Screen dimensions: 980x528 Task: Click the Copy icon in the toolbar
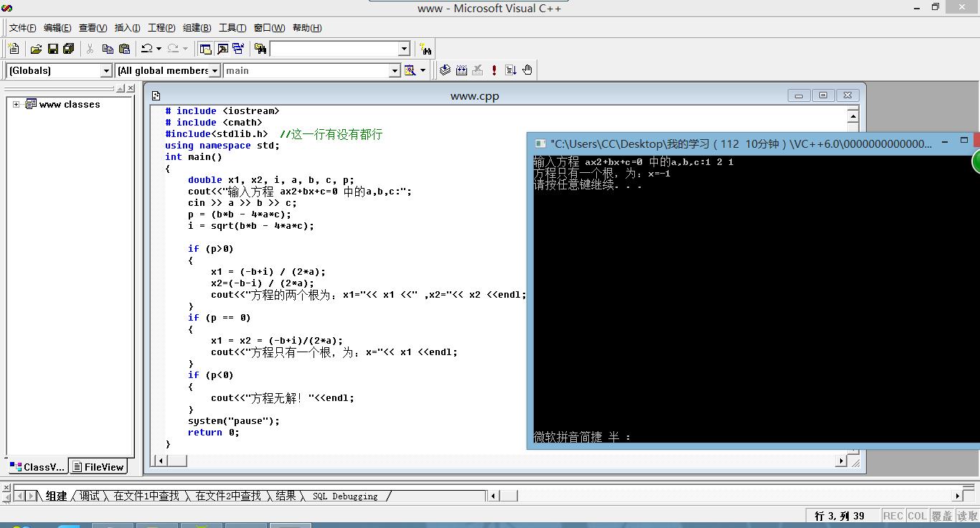[x=108, y=49]
